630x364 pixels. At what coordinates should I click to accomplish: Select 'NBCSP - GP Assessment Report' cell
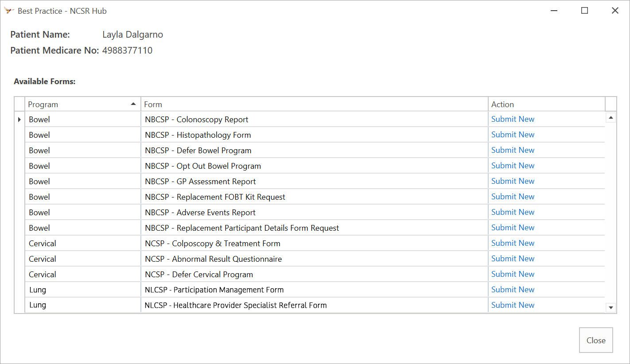tap(315, 182)
